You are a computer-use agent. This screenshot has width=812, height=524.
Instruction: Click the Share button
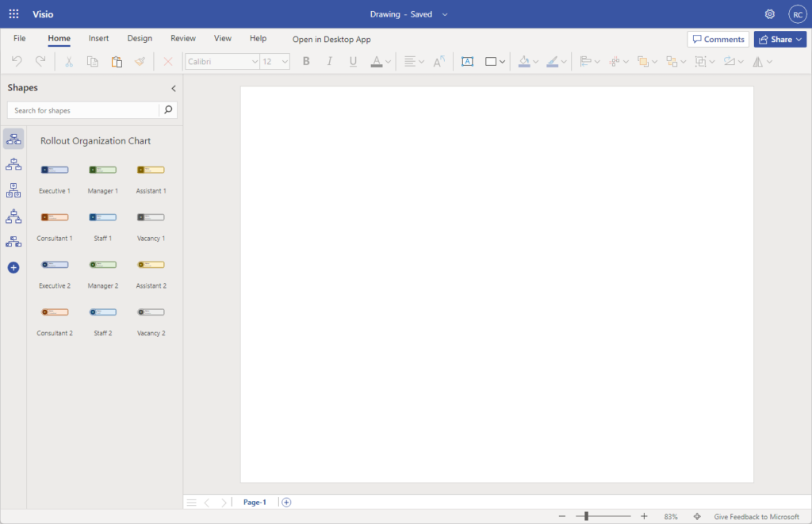click(780, 40)
